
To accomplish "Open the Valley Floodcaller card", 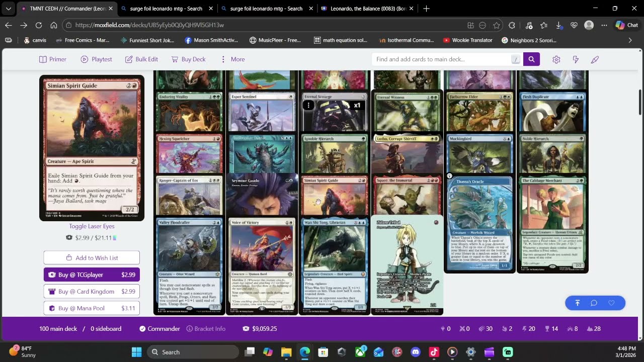I will (189, 266).
